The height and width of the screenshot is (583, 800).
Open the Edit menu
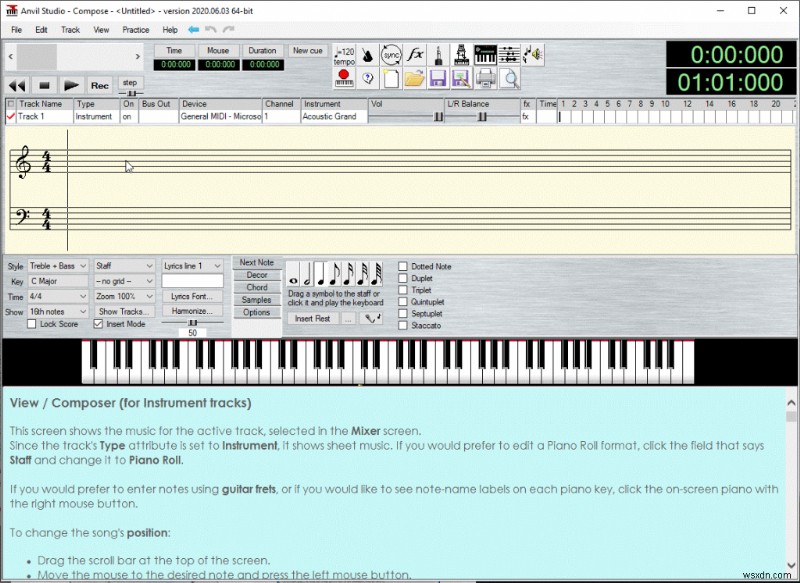coord(41,30)
